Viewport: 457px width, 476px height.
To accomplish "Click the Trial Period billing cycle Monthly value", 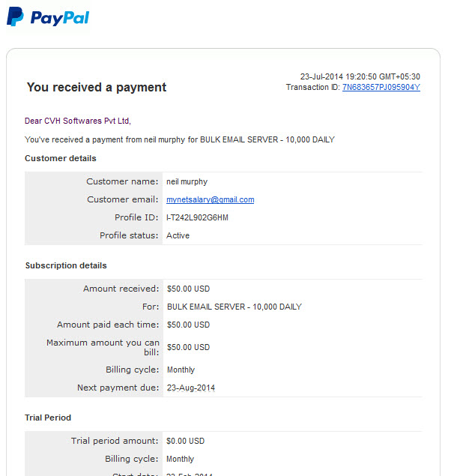I will [x=181, y=459].
